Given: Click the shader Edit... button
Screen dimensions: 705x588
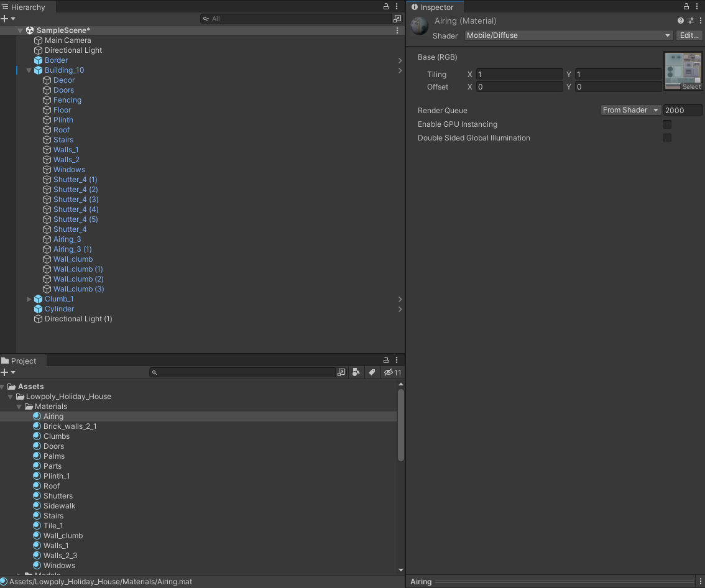Looking at the screenshot, I should (689, 35).
